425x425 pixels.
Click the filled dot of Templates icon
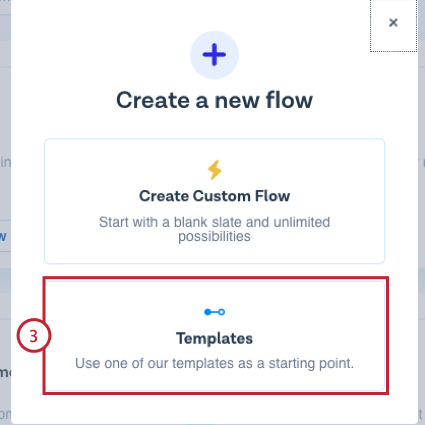pos(207,312)
